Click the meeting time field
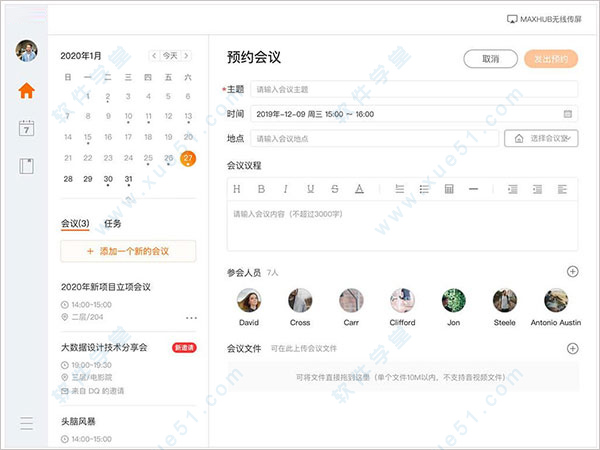 [414, 114]
